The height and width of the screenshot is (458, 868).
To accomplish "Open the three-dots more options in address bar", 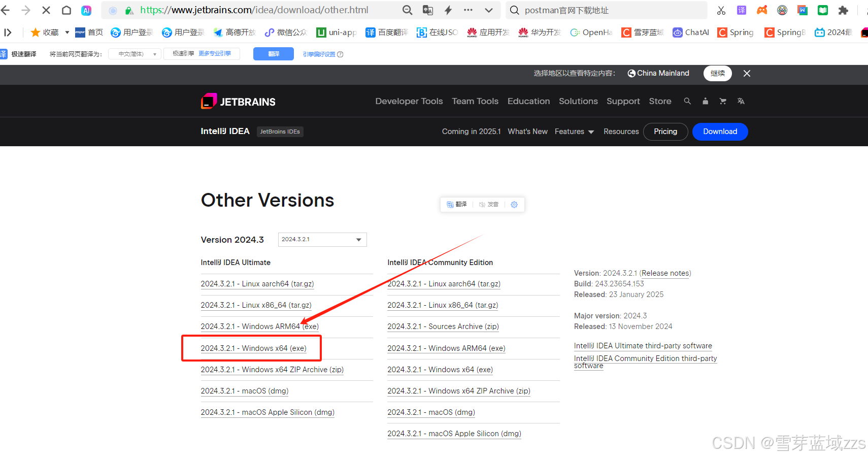I will coord(468,10).
